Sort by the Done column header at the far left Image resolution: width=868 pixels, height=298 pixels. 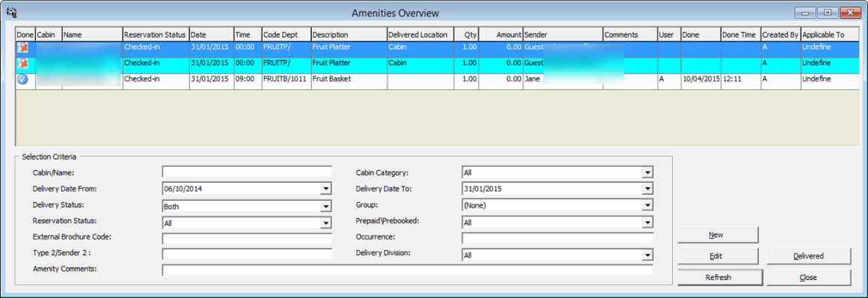pos(25,34)
